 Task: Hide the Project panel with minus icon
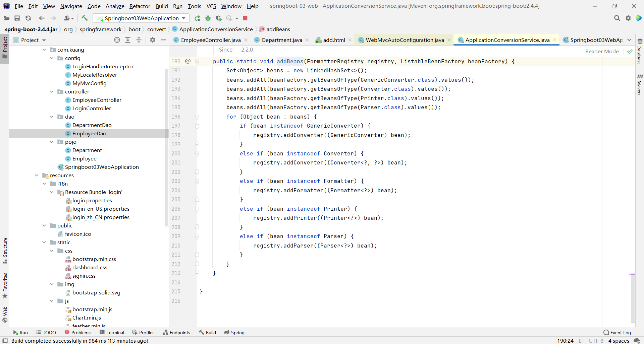[x=164, y=40]
